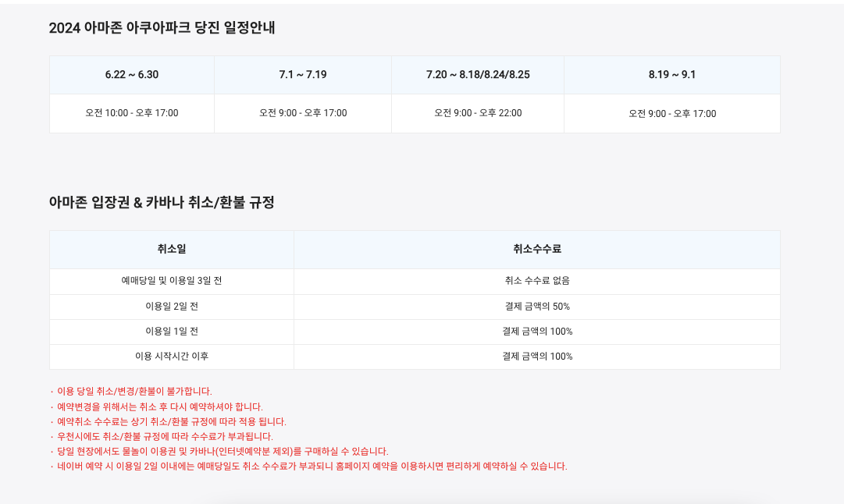Click the notice starting '우천시에도 취소/환불 규정에'
844x504 pixels.
tap(165, 437)
